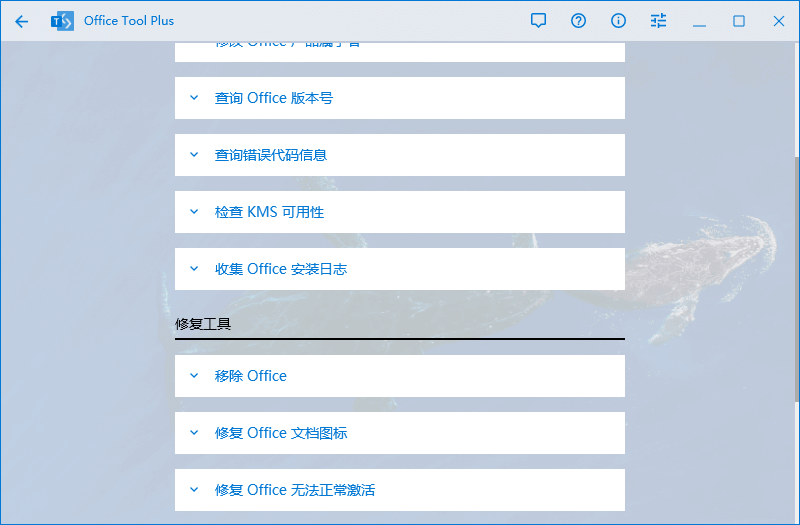
Task: Expand chevron for 修复 Office 无法正常激活
Action: point(194,490)
